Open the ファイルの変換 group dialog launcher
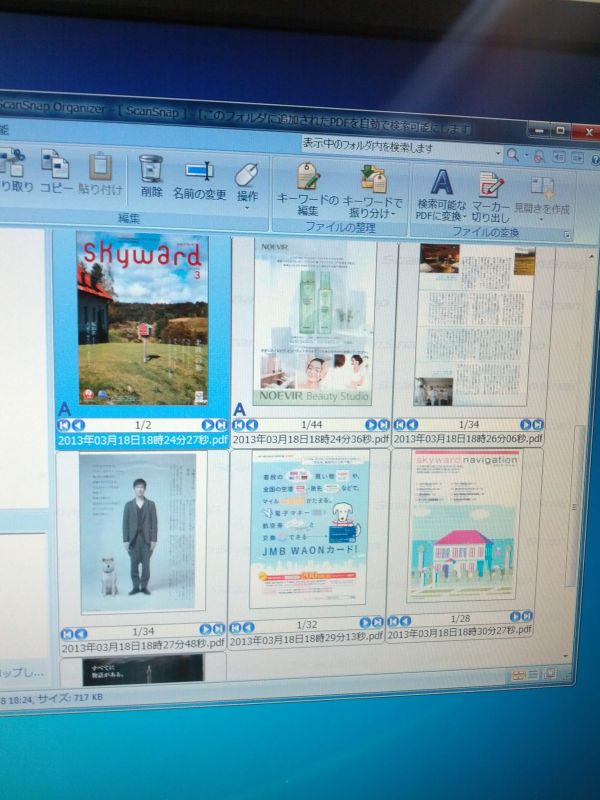Viewport: 600px width, 800px height. (566, 235)
